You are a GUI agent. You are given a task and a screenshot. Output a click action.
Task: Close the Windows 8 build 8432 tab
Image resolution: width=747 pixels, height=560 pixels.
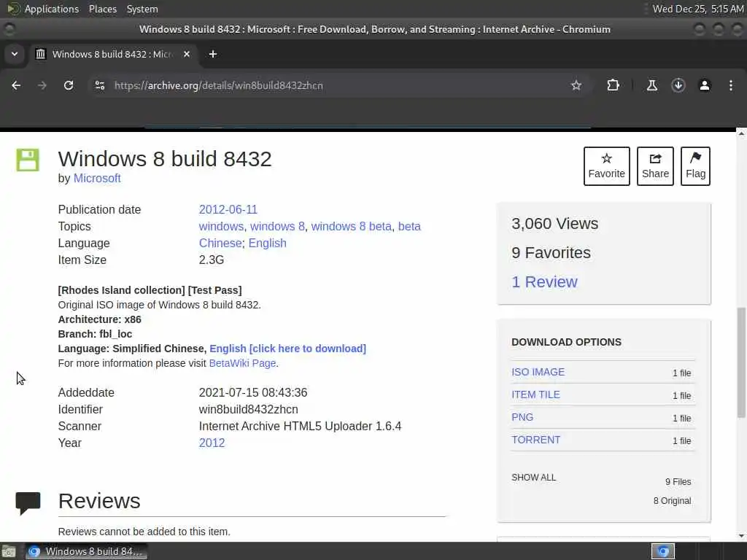coord(187,54)
